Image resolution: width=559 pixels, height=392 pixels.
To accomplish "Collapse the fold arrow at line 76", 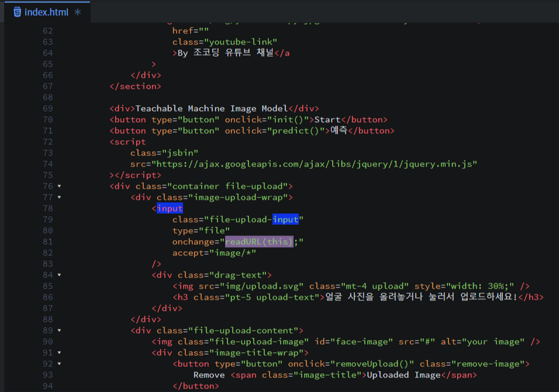I will coord(59,186).
